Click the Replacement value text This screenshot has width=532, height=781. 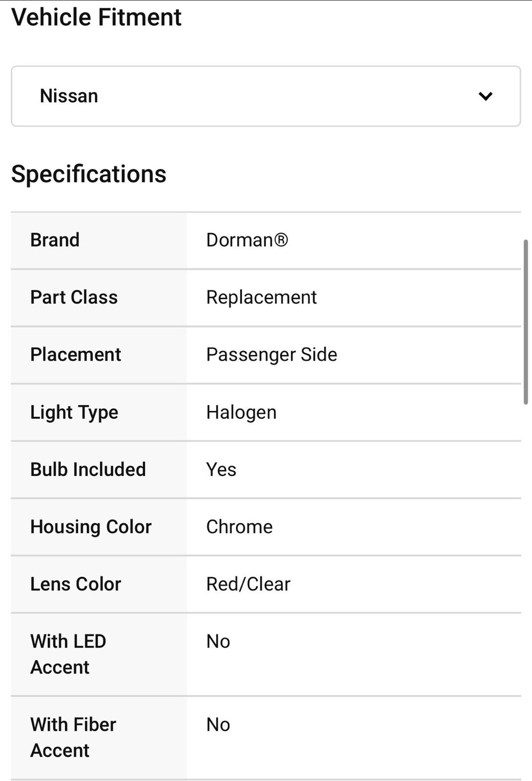(261, 297)
